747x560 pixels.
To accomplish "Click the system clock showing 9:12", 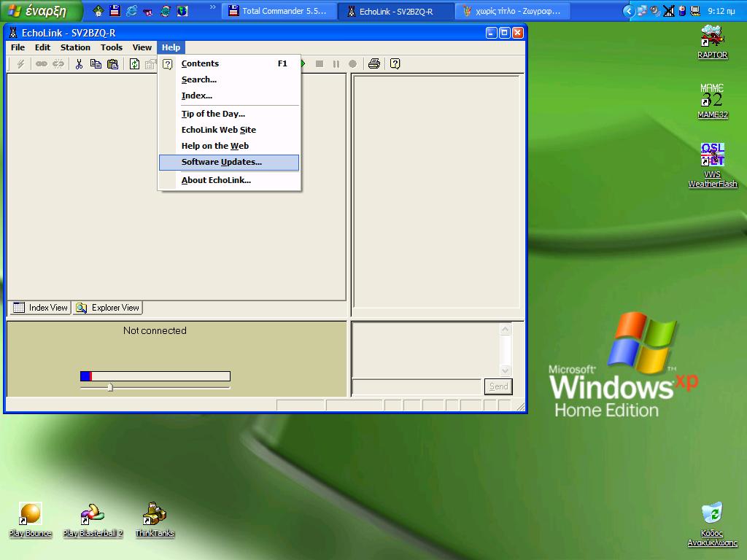I will [721, 11].
